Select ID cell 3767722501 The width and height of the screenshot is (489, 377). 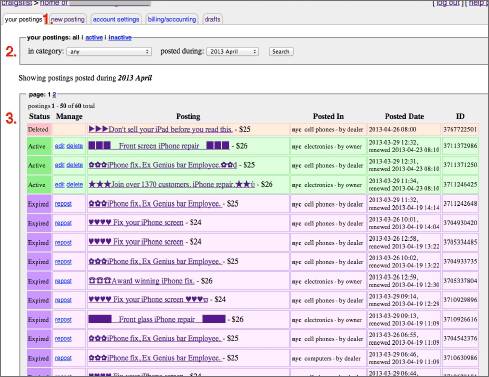click(460, 129)
